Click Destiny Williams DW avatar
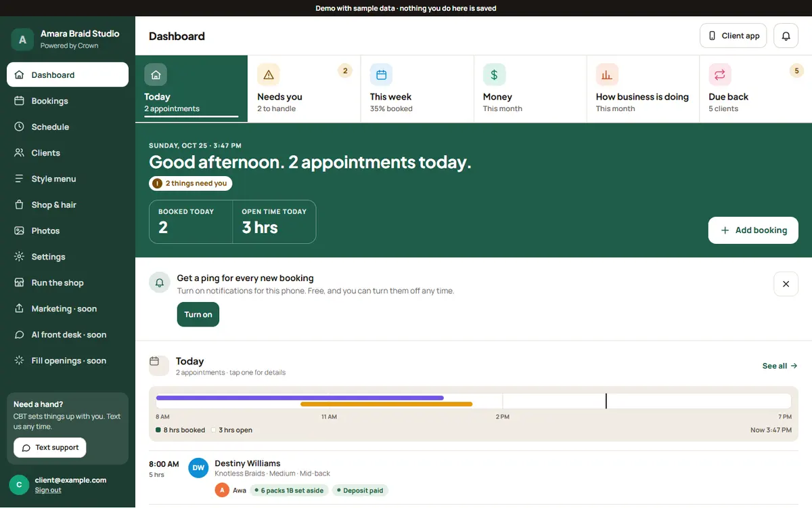The width and height of the screenshot is (812, 508). (x=198, y=467)
